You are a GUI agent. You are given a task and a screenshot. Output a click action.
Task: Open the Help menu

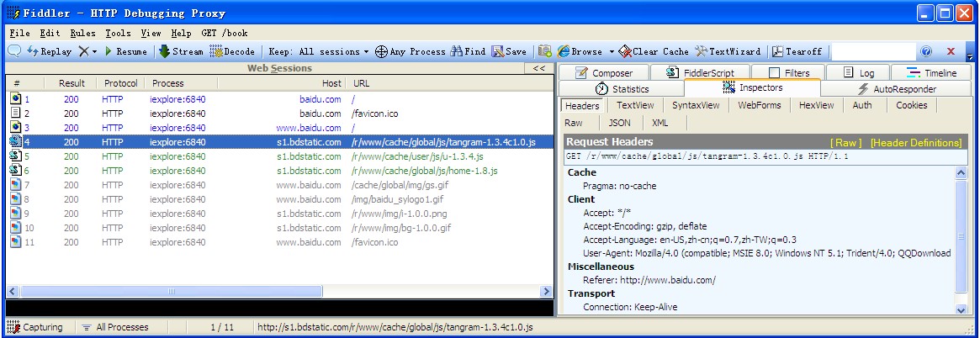tap(181, 33)
